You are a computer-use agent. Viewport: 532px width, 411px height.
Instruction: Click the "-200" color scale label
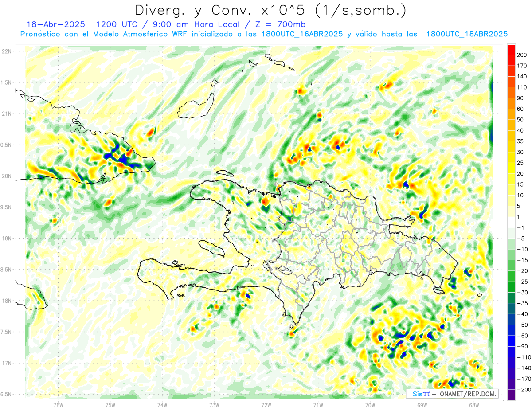524,390
